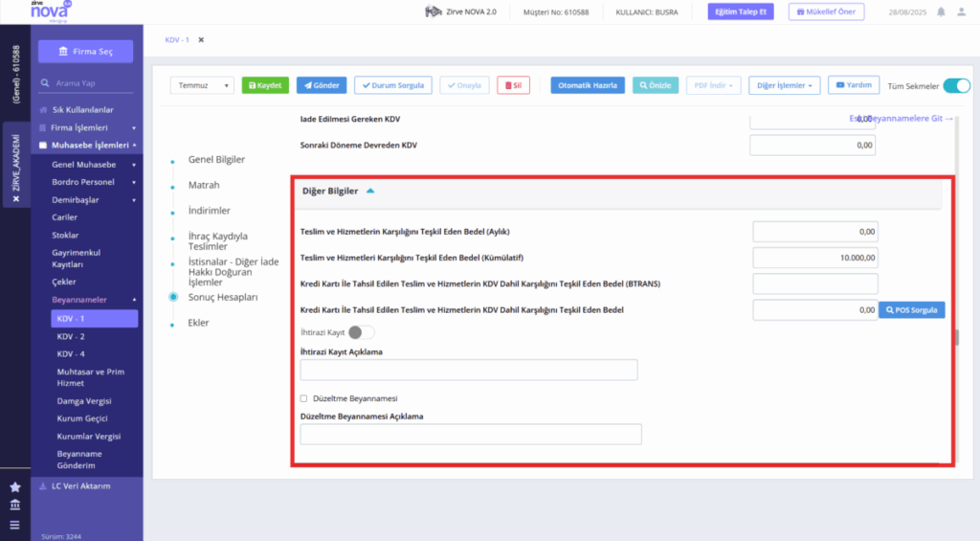Click the Otomatik Hazırla button
The height and width of the screenshot is (541, 980).
[x=588, y=85]
